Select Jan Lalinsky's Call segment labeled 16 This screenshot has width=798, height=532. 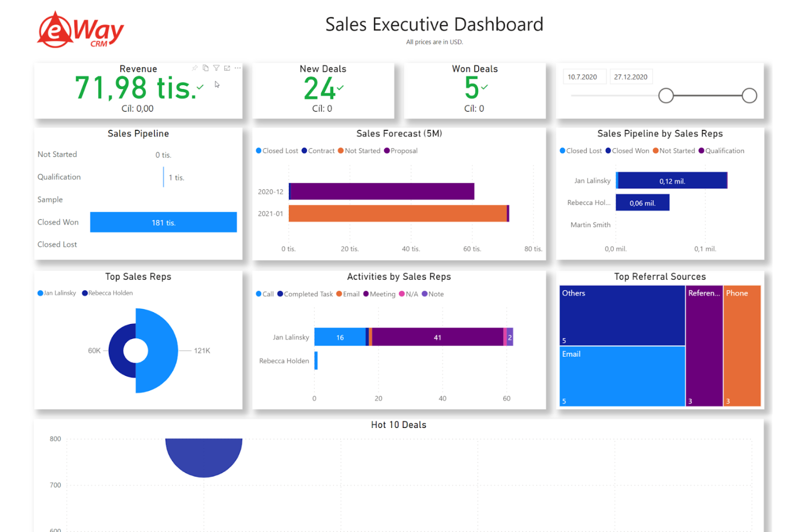tap(340, 337)
